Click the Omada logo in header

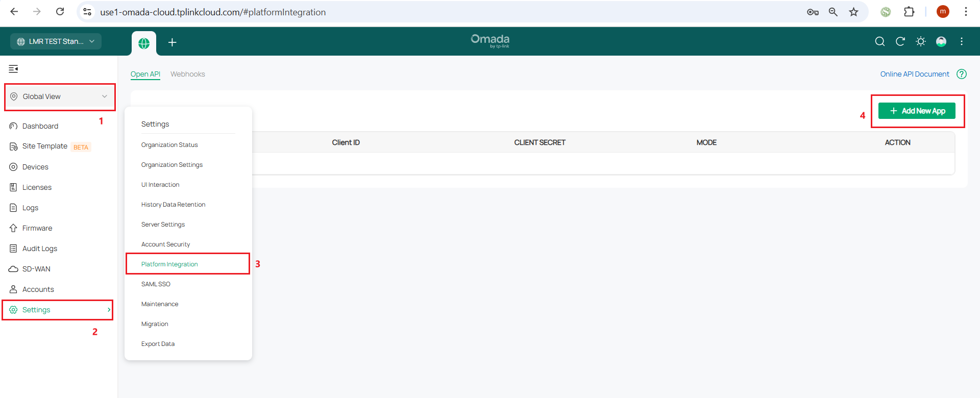point(490,41)
